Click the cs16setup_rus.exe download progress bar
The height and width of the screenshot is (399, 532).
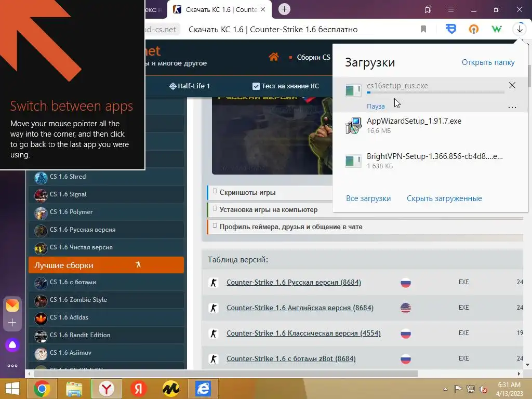436,92
